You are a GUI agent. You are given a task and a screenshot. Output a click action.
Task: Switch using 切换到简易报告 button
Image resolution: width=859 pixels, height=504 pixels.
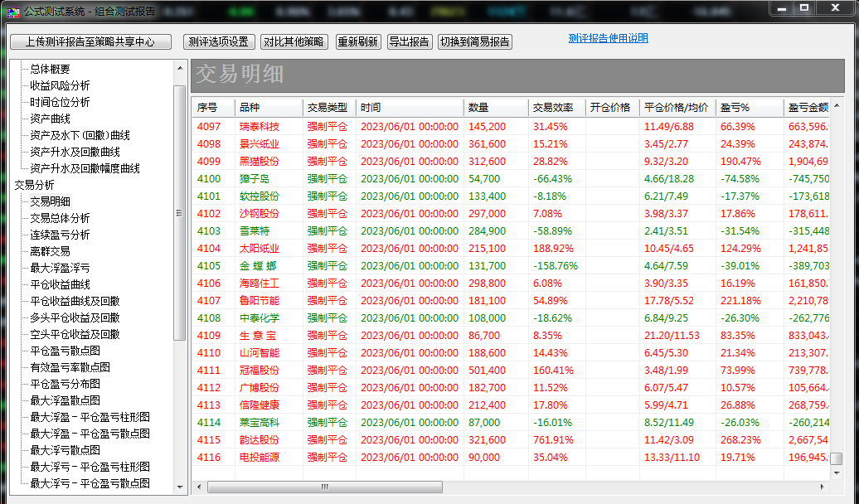point(475,41)
